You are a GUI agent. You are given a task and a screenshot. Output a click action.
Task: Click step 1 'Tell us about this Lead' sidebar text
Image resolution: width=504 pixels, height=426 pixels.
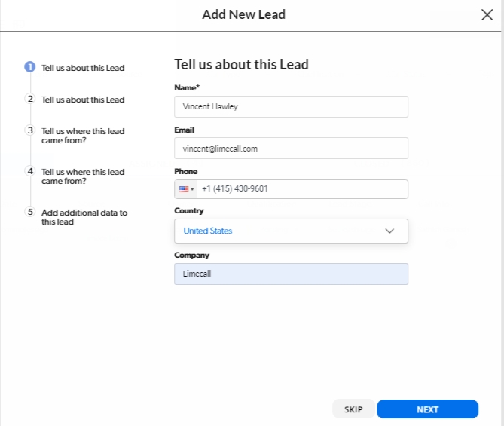coord(83,68)
